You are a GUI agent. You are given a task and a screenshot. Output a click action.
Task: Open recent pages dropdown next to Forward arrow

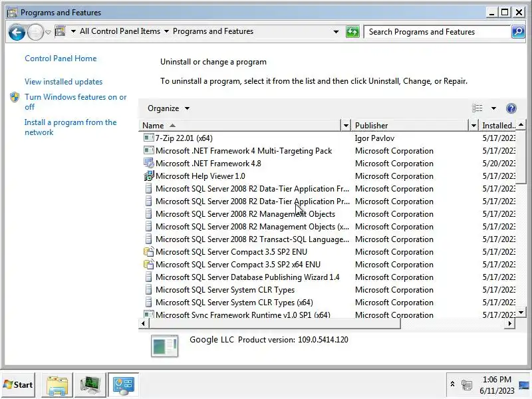[x=48, y=32]
